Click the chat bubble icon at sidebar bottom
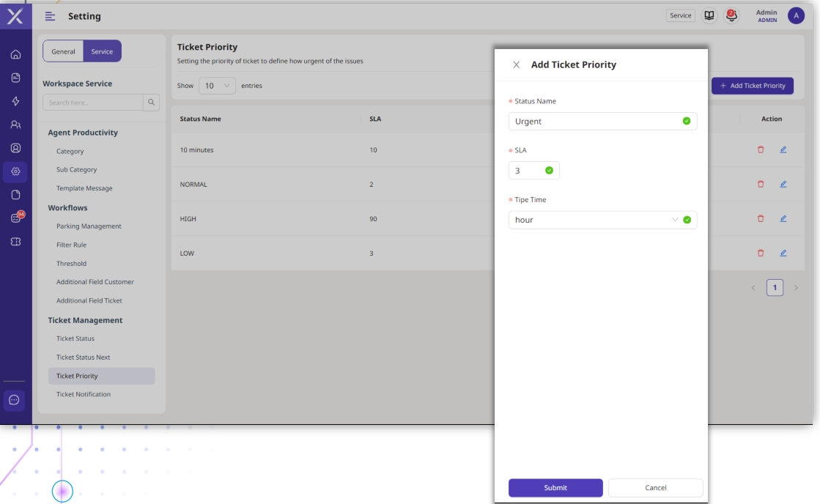This screenshot has width=820, height=504. [x=15, y=401]
